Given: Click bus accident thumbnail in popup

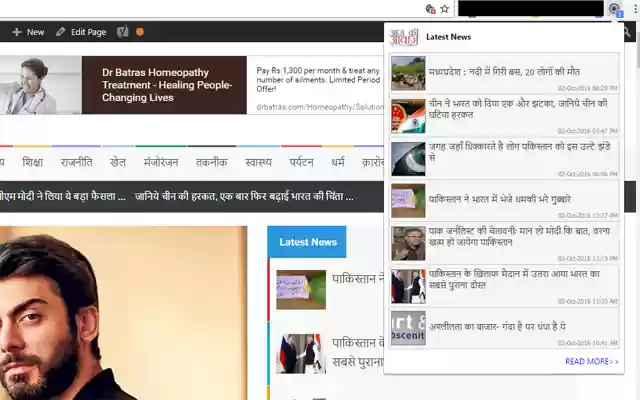Looking at the screenshot, I should (408, 73).
